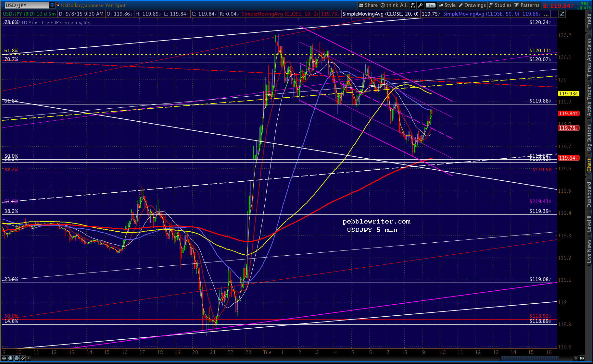Click SimpleMovingAvg (CLOSE, 50, 0) study label
The image size is (593, 364).
[481, 14]
